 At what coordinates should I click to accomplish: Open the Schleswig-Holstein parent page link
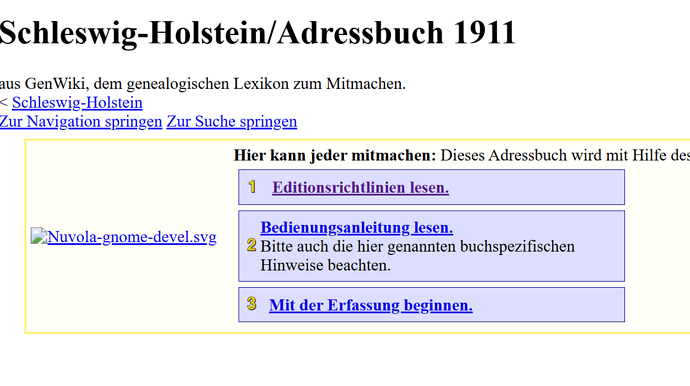[77, 103]
